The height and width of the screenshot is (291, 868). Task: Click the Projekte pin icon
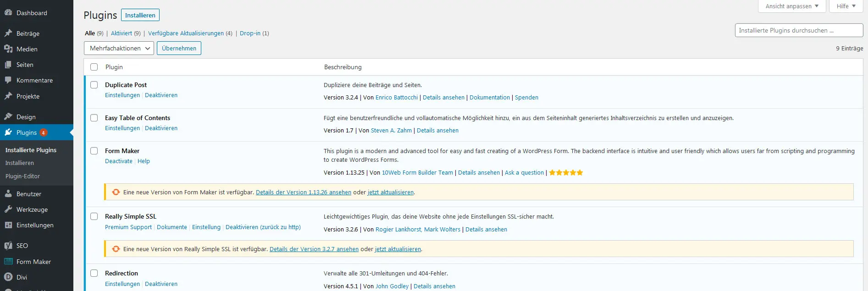click(8, 96)
